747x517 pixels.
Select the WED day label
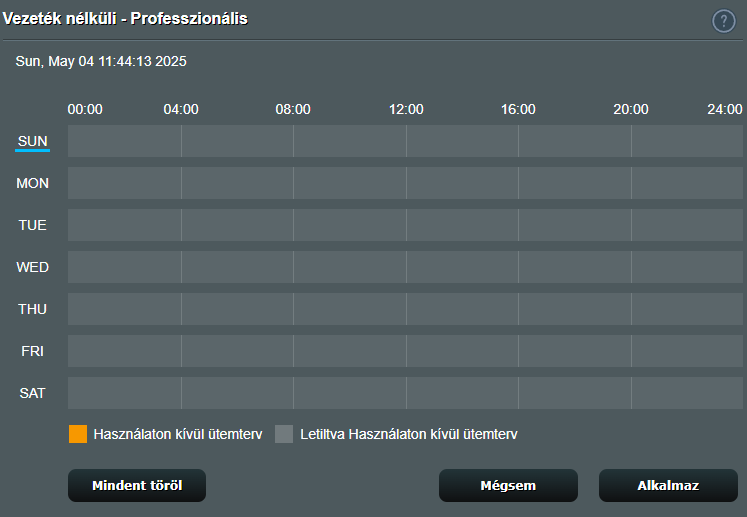click(x=32, y=267)
